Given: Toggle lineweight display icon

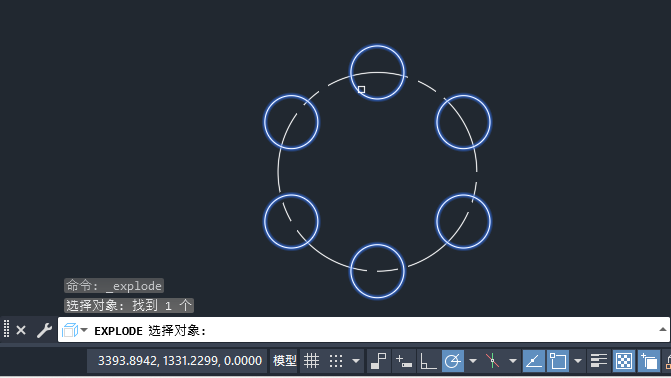Looking at the screenshot, I should point(599,361).
